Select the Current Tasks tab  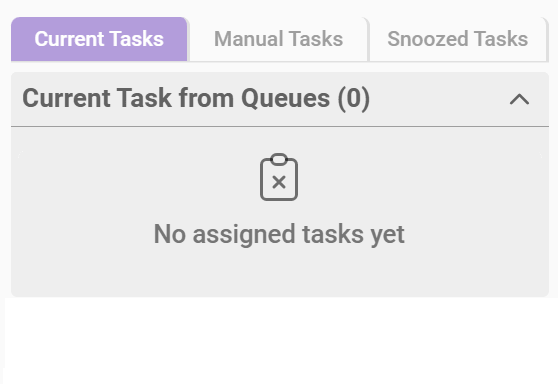tap(99, 39)
